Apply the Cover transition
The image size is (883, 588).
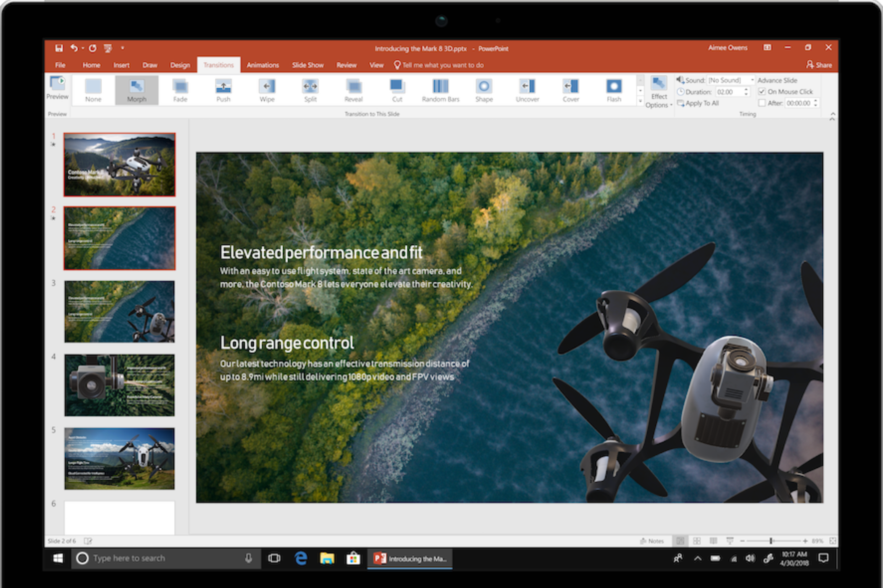click(571, 90)
